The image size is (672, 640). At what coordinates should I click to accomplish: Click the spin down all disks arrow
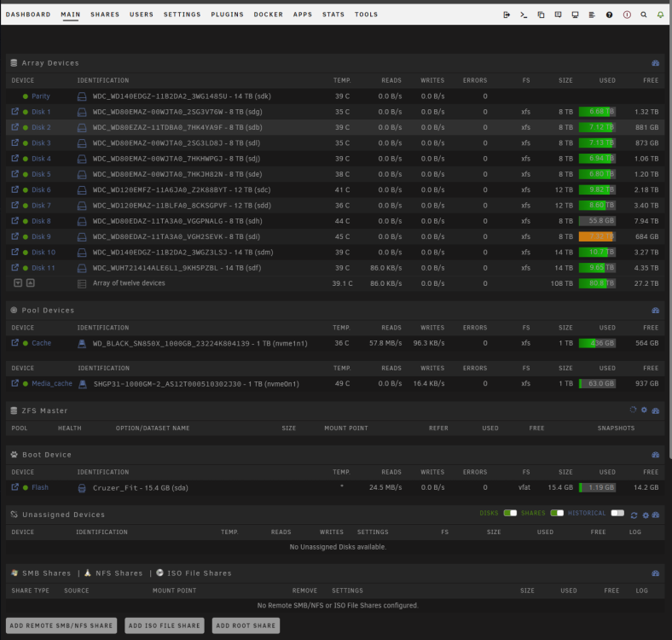pyautogui.click(x=18, y=282)
